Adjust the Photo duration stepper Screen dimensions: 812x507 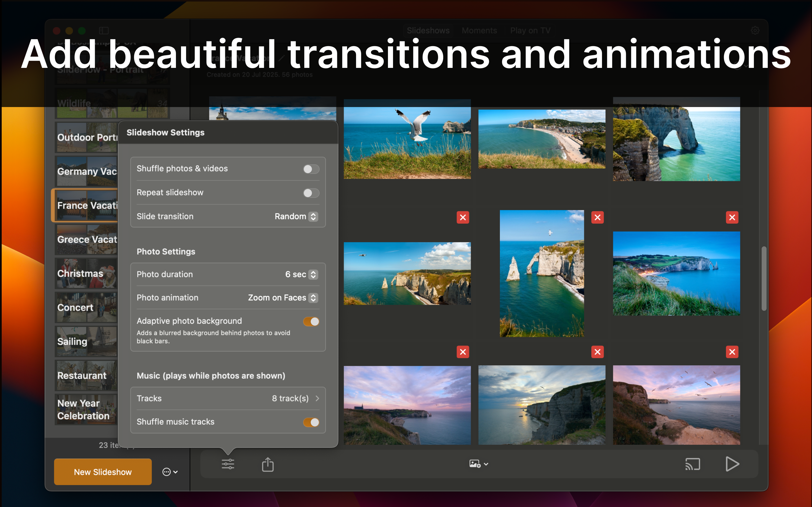313,274
